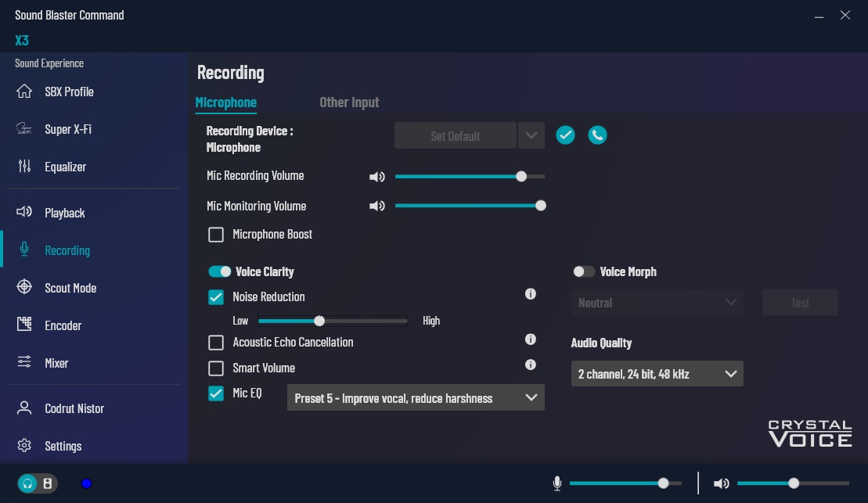The width and height of the screenshot is (868, 503).
Task: Mute Mic Recording Volume speaker icon
Action: coord(377,177)
